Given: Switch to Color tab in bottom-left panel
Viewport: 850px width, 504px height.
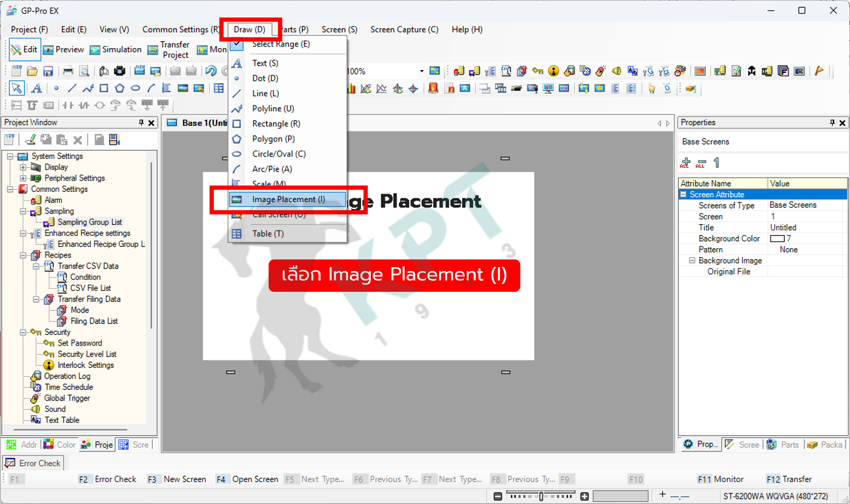Looking at the screenshot, I should 60,445.
